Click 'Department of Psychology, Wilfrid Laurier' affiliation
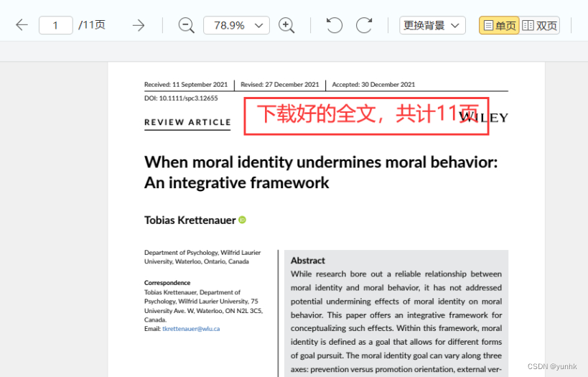 (x=202, y=253)
